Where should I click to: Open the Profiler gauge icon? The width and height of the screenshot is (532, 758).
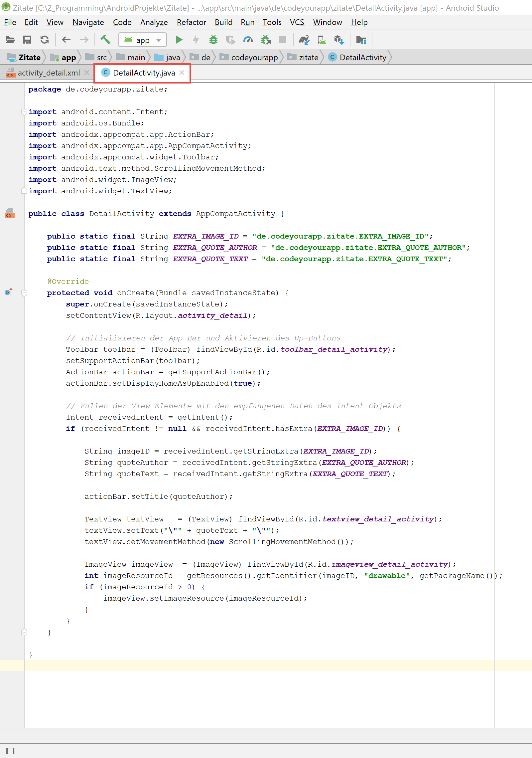[x=248, y=40]
